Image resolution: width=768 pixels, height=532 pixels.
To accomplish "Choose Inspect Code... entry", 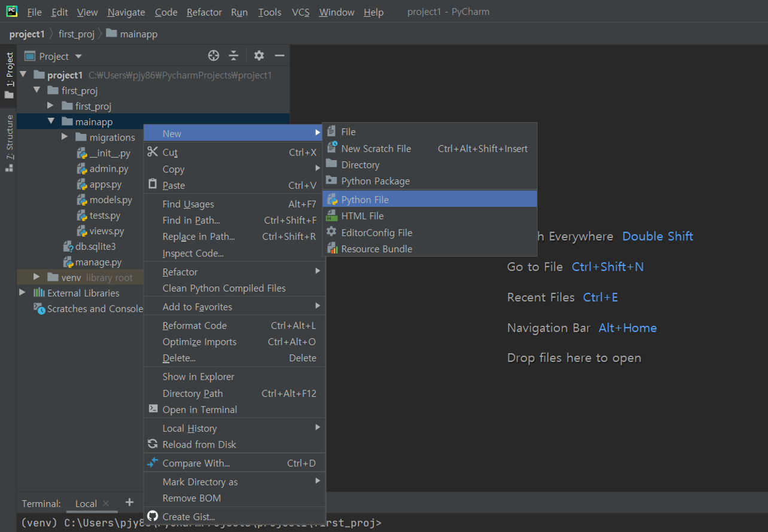I will (x=234, y=253).
